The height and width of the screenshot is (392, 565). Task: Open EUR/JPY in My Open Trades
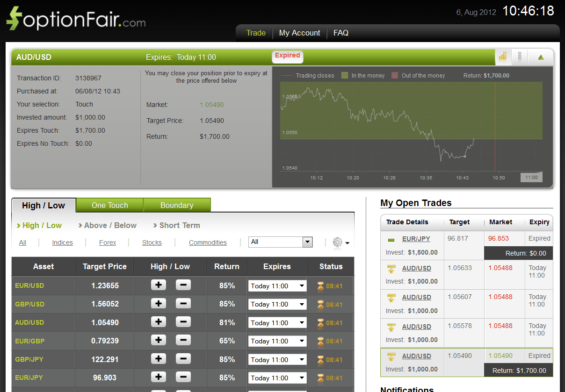(x=416, y=239)
